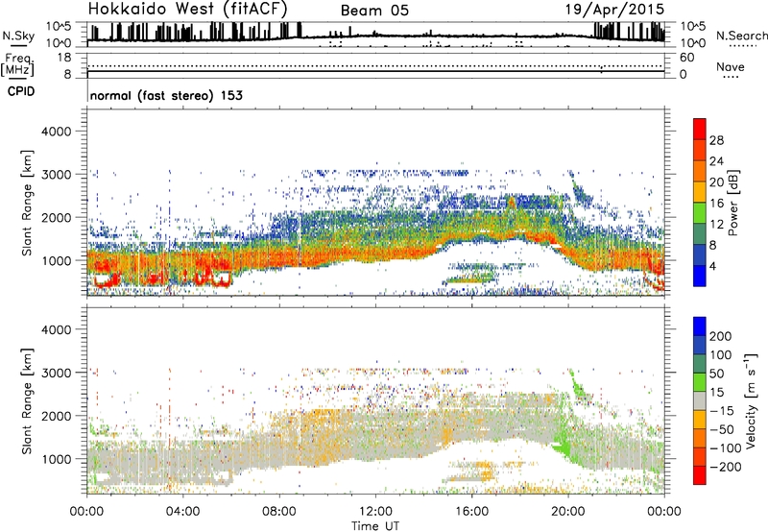Click the 'Velocity [m s-1]' color bar label
This screenshot has height=532, width=768.
750,400
